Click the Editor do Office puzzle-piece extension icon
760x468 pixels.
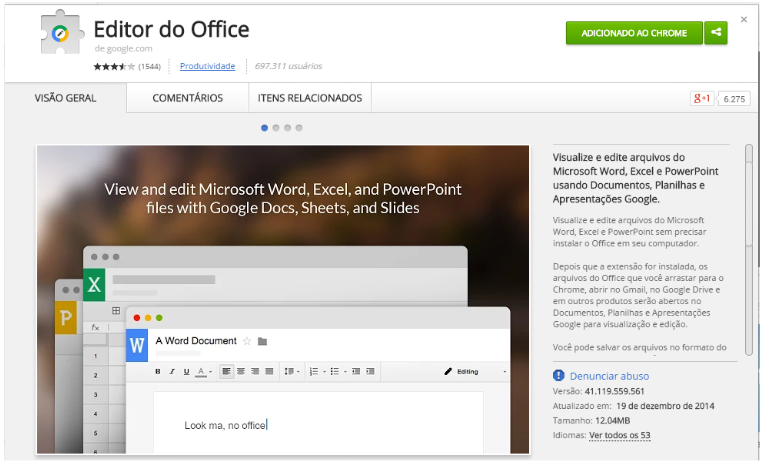point(61,33)
